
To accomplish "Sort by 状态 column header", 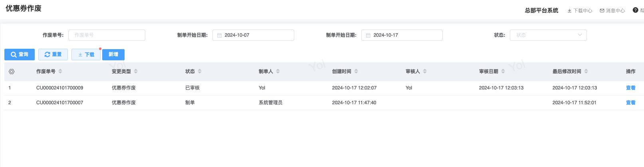I will 200,72.
